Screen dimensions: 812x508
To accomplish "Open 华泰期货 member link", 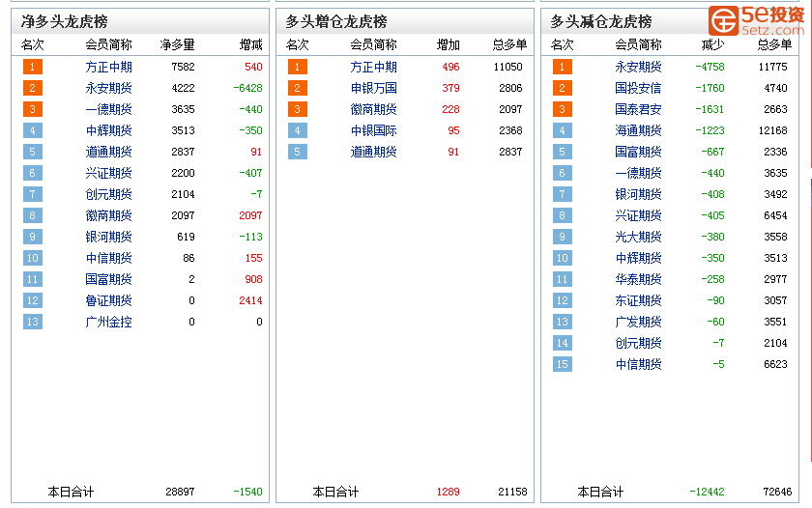I will 638,279.
